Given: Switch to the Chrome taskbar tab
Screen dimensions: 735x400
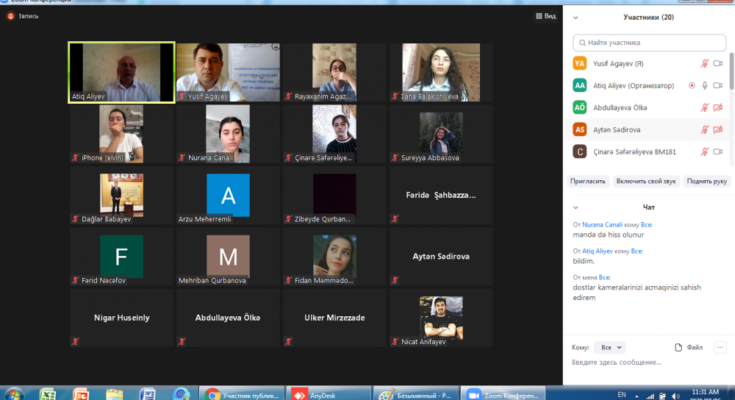Looking at the screenshot, I should click(238, 393).
